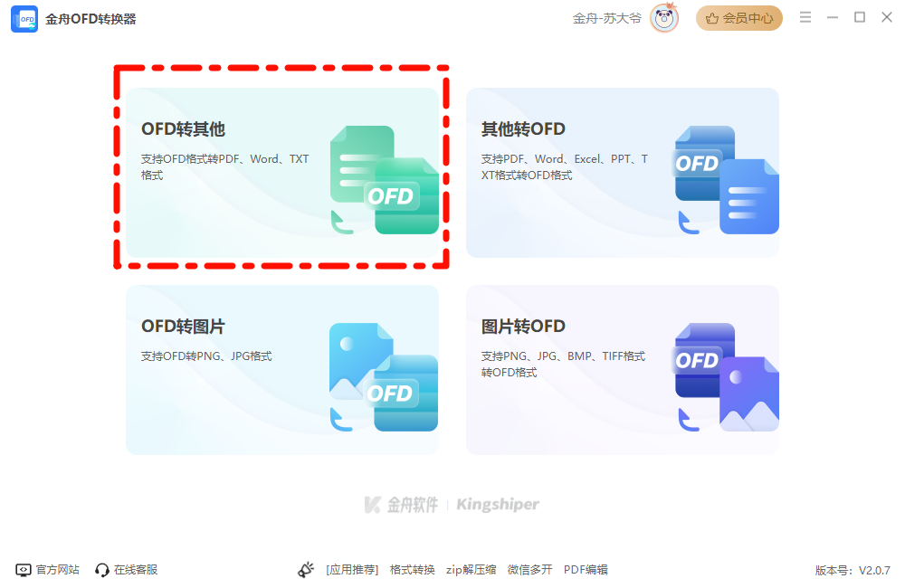Viewport: 905px width, 588px height.
Task: Click the 图片转OFD card title
Action: [523, 327]
